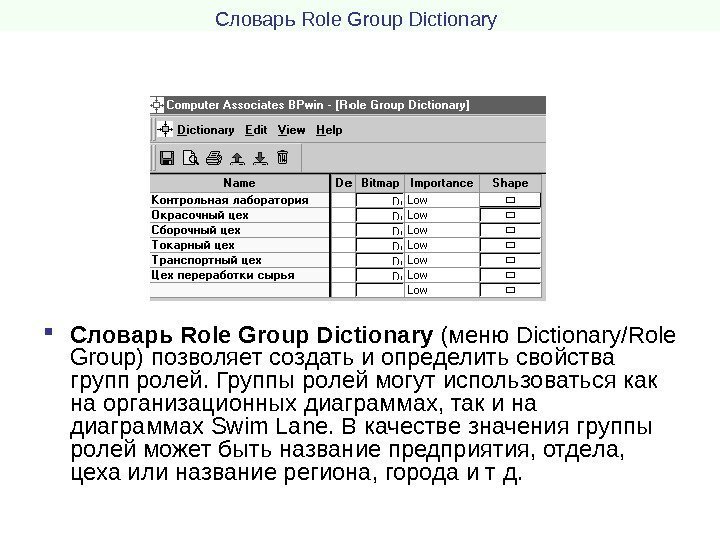Open the Dictionary menu
Image resolution: width=720 pixels, height=540 pixels.
click(x=206, y=130)
